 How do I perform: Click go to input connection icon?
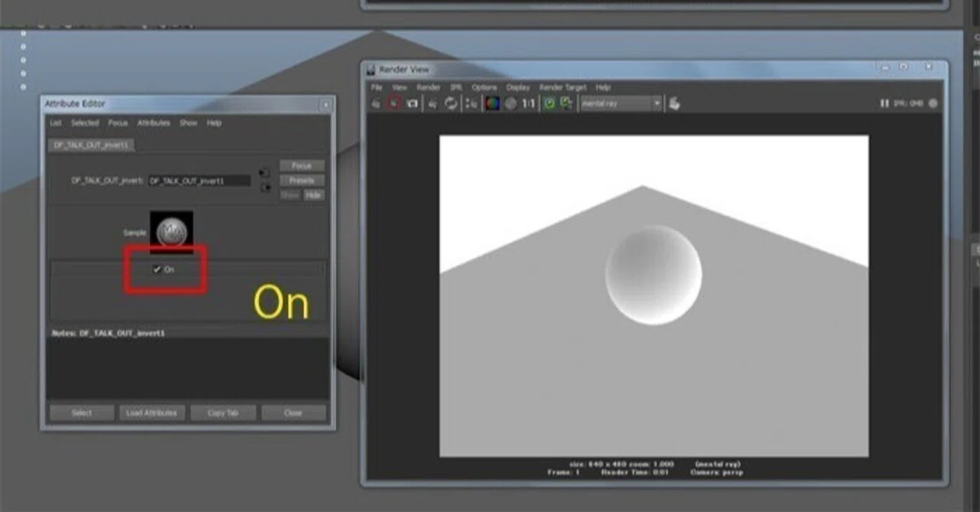265,173
